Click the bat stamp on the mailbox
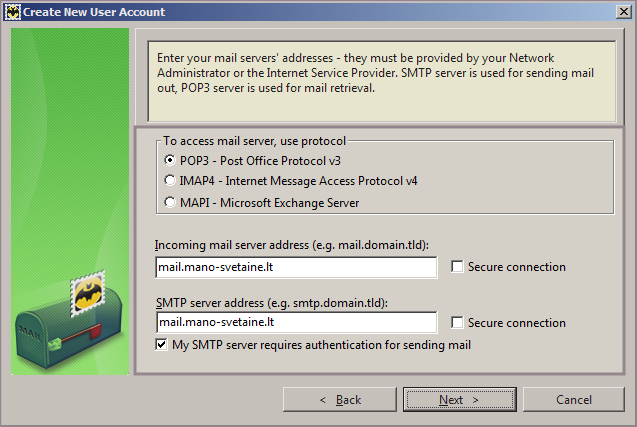The image size is (637, 427). click(84, 297)
